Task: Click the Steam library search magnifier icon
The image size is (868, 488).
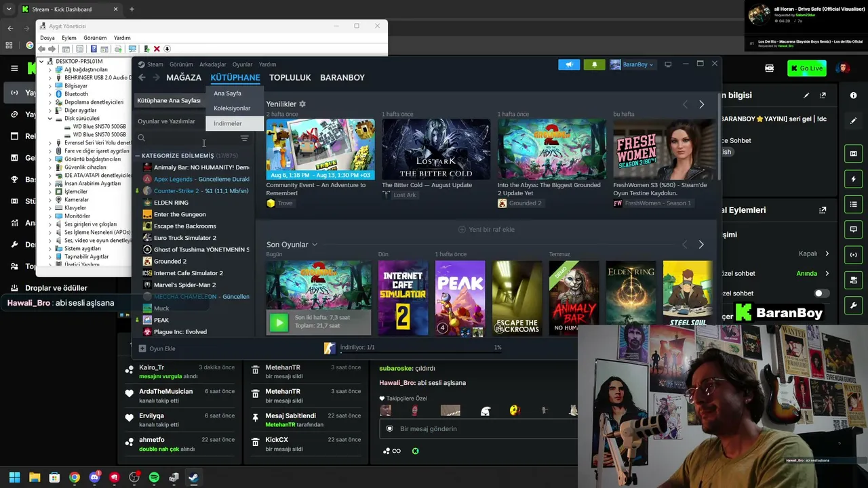Action: pos(142,138)
